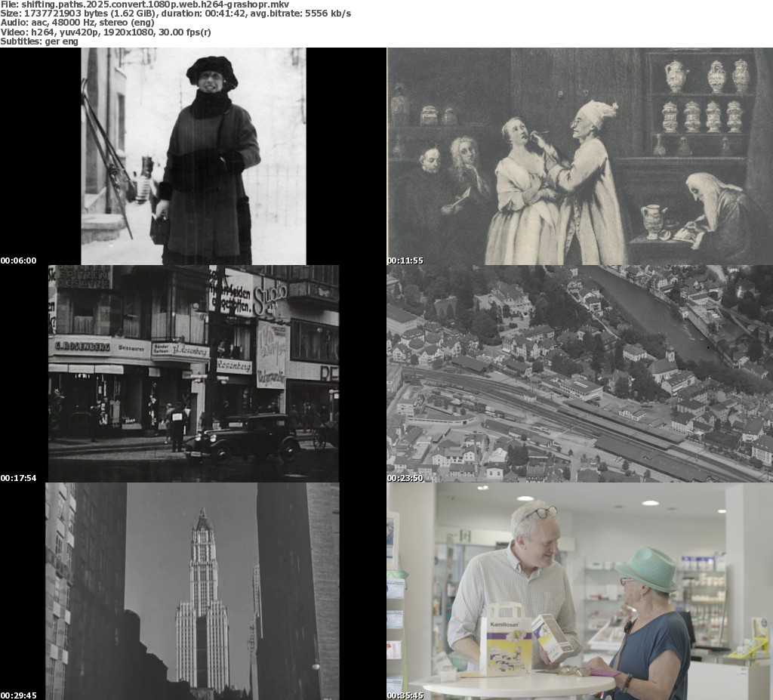Click the Subtitles ger eng line

[x=40, y=41]
